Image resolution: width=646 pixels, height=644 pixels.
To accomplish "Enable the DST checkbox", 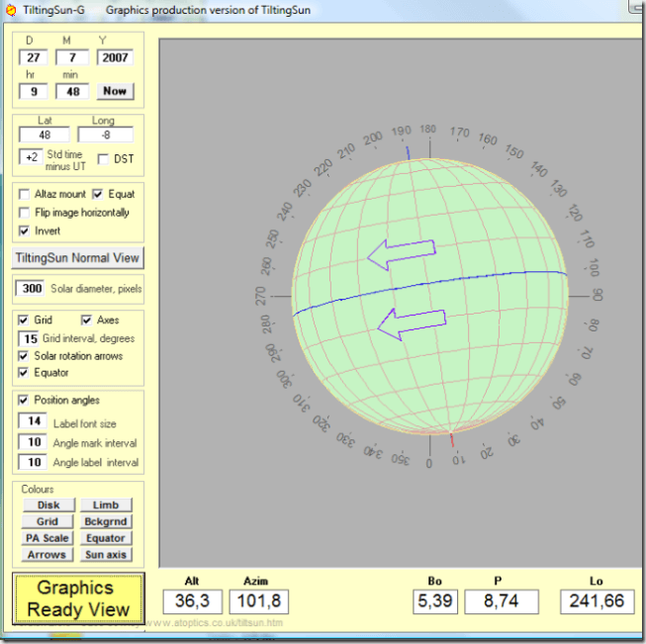I will pyautogui.click(x=104, y=158).
